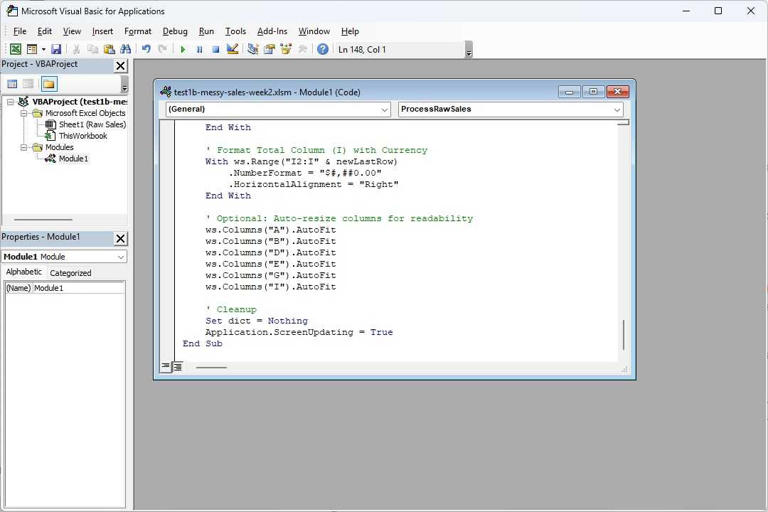Restore the Module1 code window
The image size is (768, 512).
click(593, 92)
